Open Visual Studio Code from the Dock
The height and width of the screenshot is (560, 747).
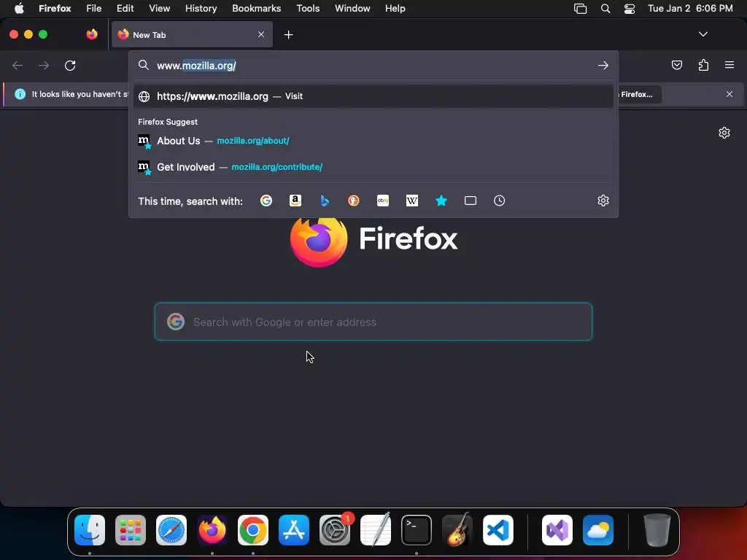point(498,530)
